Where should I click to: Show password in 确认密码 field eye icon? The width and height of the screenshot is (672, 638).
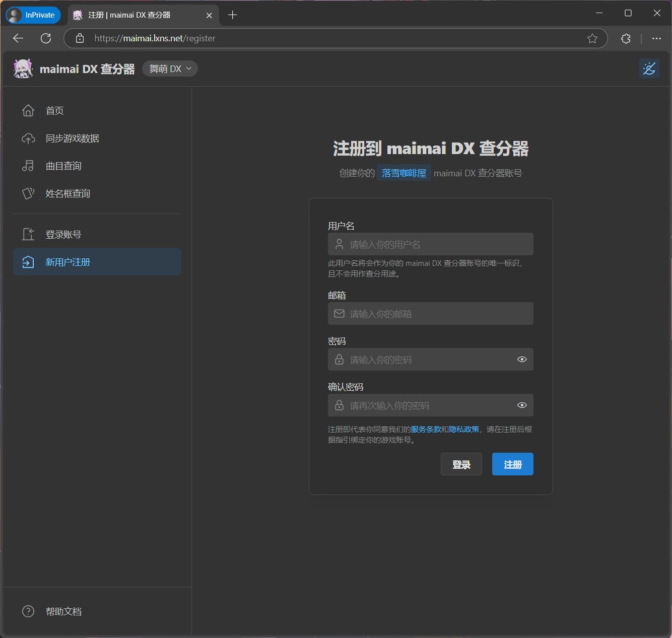pos(522,405)
